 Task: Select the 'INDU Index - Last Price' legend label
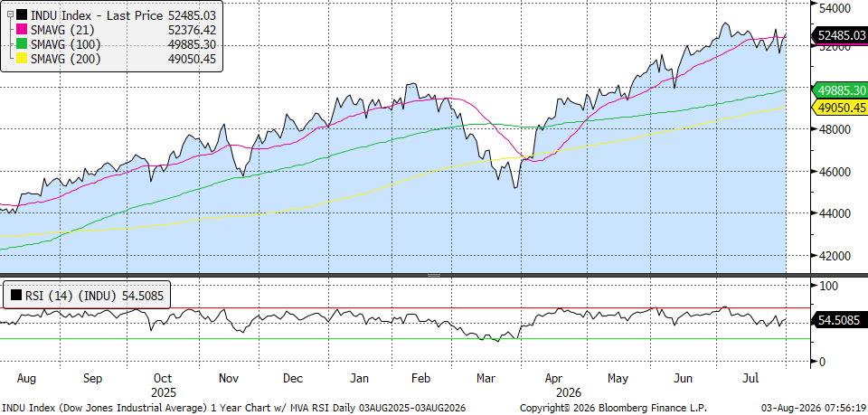[98, 15]
